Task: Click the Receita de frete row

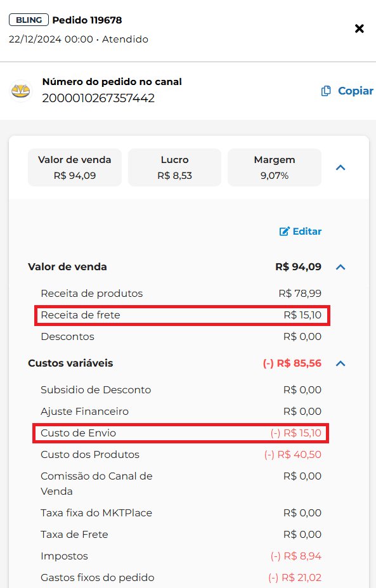Action: pos(182,315)
